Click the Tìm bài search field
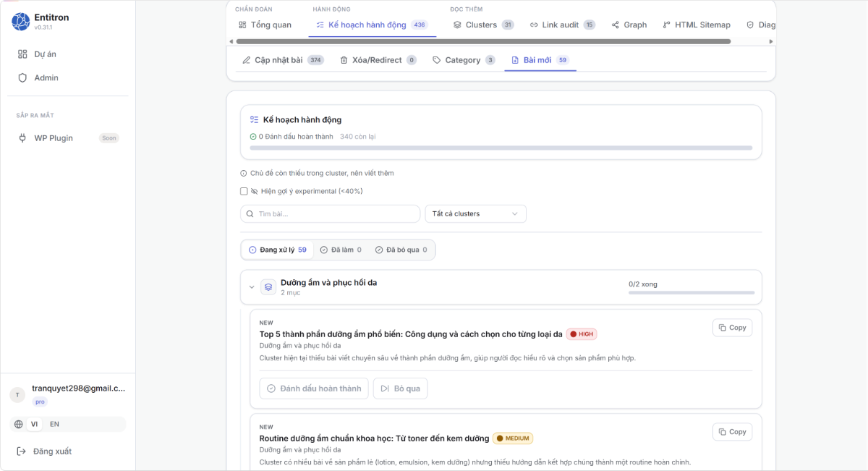 point(331,213)
